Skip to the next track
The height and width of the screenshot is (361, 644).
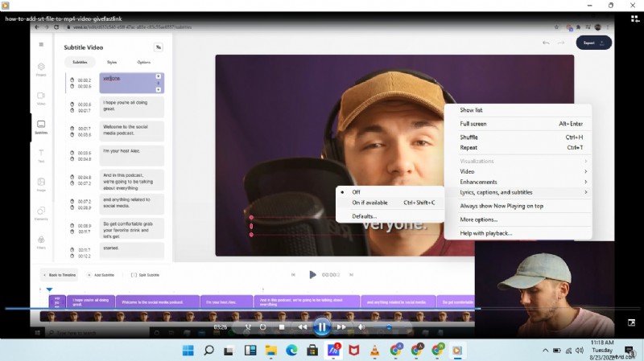point(341,327)
